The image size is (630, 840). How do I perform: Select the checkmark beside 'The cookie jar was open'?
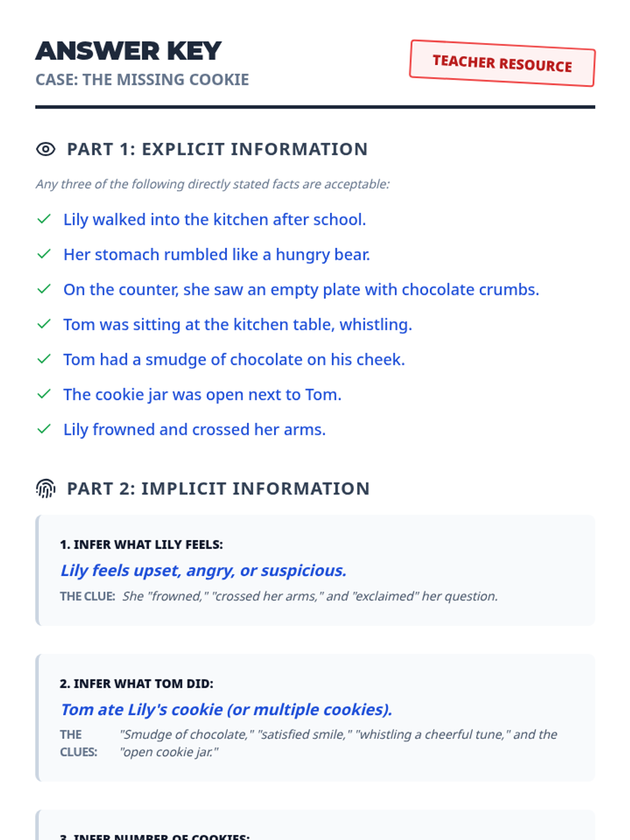click(x=44, y=394)
